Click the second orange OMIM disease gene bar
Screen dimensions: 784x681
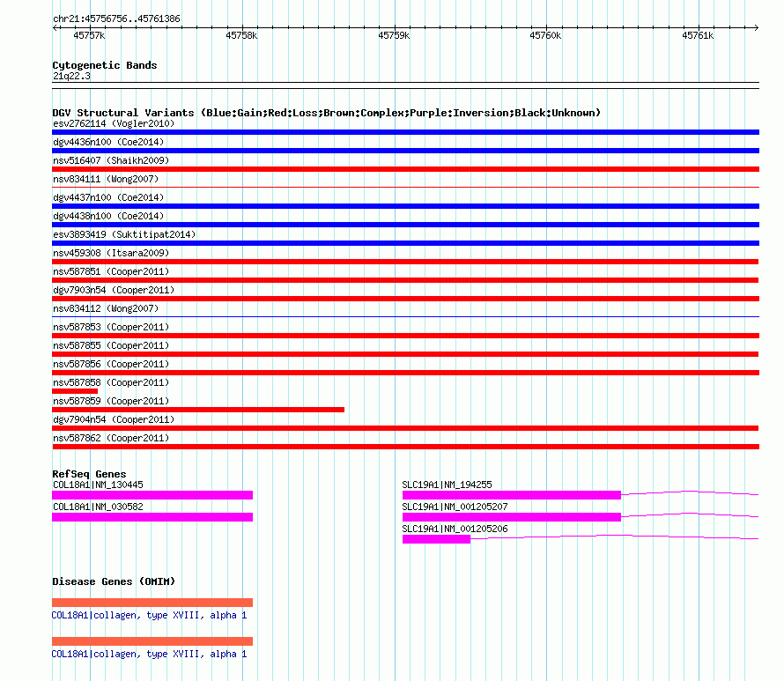152,641
